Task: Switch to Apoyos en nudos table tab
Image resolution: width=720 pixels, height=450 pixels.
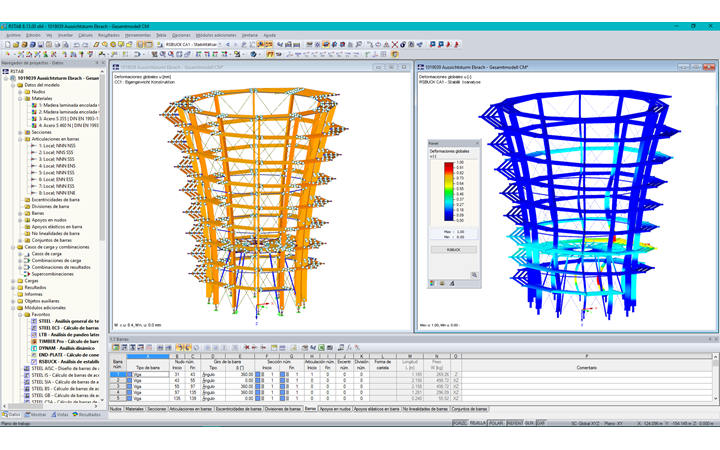Action: 335,409
